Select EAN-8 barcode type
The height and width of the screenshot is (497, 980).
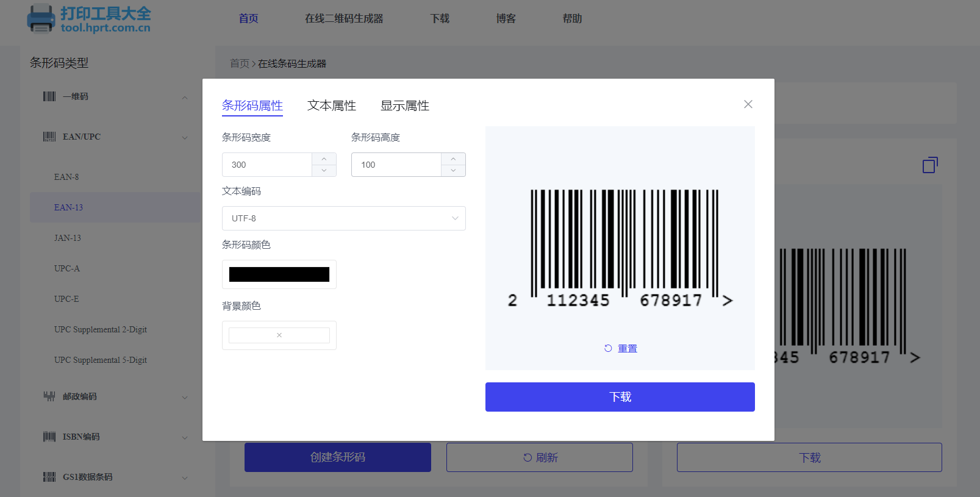click(66, 177)
